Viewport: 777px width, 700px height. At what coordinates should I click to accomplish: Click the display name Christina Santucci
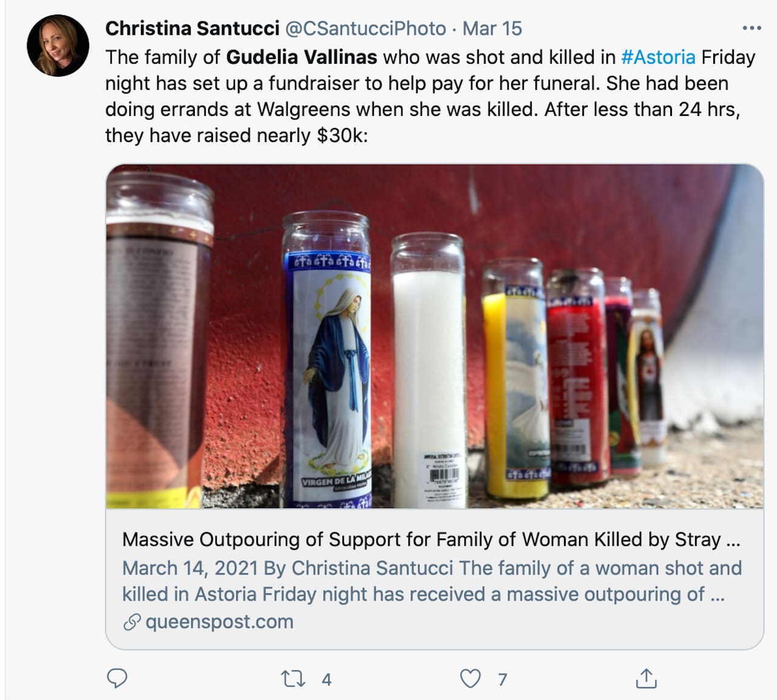pos(192,29)
